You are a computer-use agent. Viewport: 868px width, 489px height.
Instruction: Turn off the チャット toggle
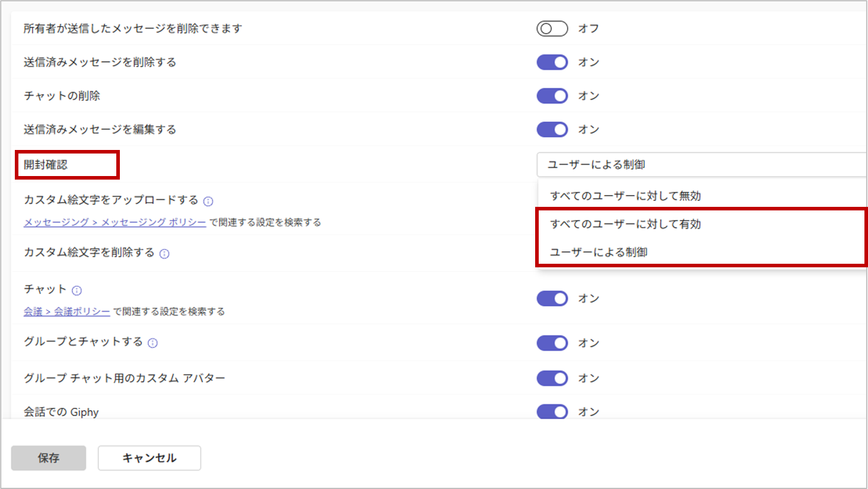tap(552, 298)
